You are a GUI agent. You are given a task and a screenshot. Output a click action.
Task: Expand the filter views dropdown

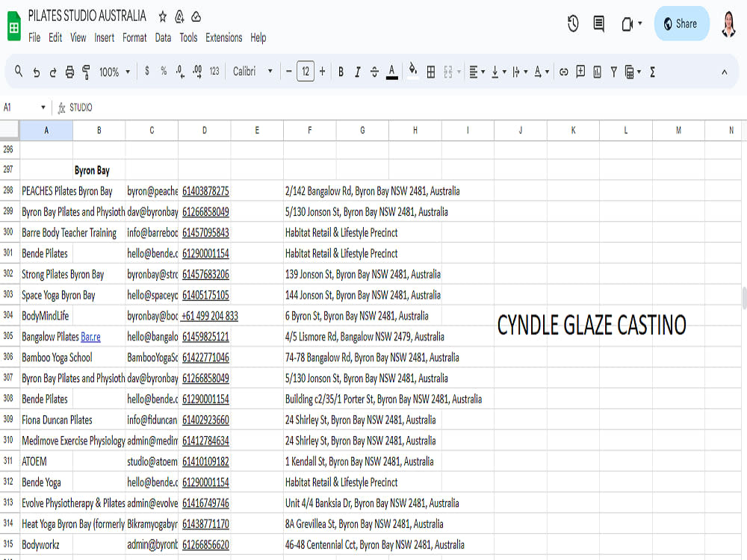pyautogui.click(x=639, y=72)
